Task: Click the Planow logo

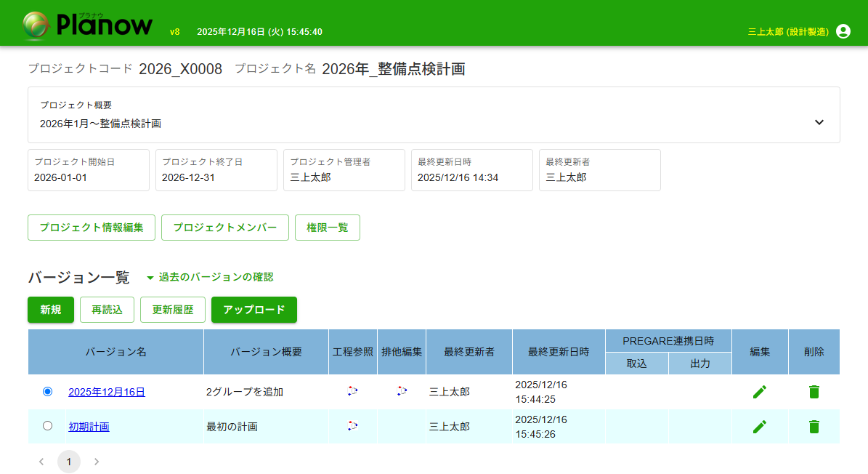Action: coord(88,25)
